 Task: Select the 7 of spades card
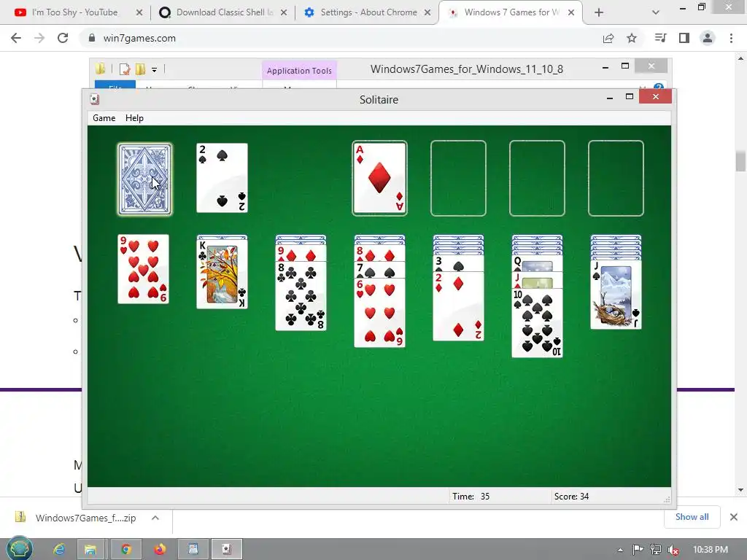pyautogui.click(x=379, y=271)
